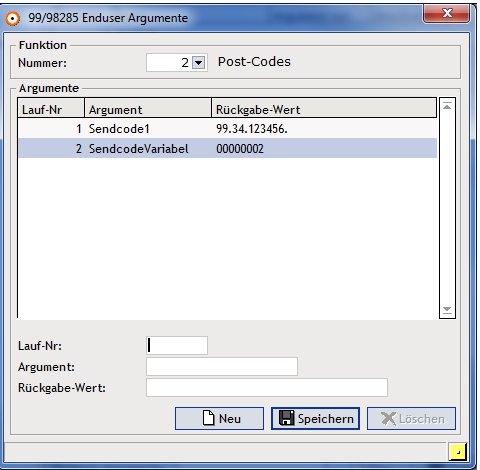Screen dimensions: 480x470
Task: Click the Rückgabe-Wert column header
Action: coord(324,108)
